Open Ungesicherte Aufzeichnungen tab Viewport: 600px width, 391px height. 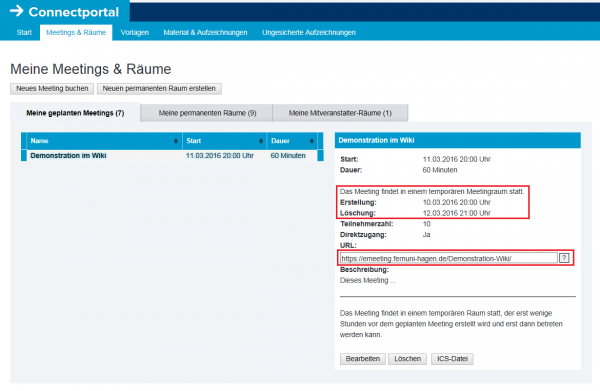tap(309, 33)
